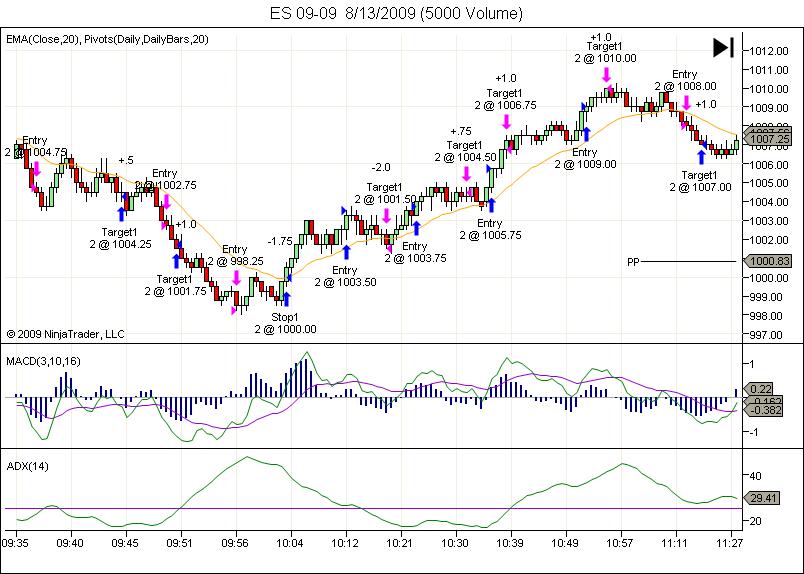The height and width of the screenshot is (574, 804).
Task: Click the +.5 profit label
Action: pyautogui.click(x=126, y=161)
